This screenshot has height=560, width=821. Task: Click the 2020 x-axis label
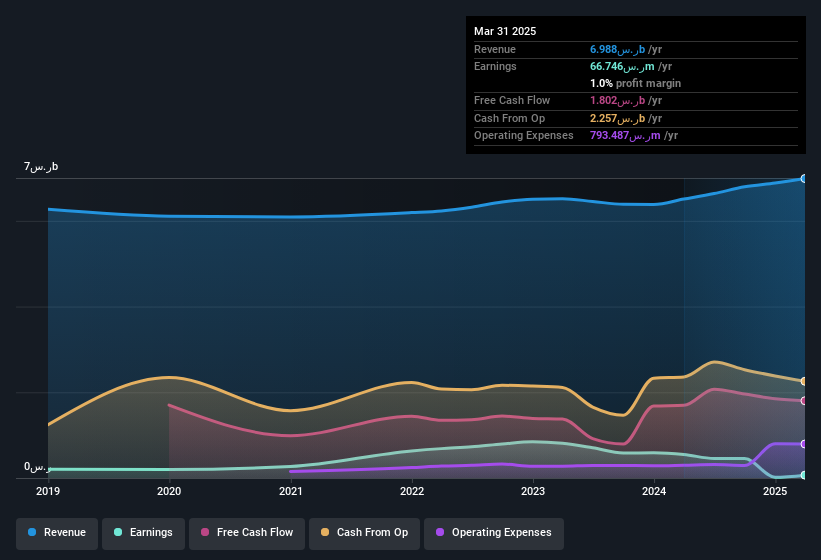169,491
